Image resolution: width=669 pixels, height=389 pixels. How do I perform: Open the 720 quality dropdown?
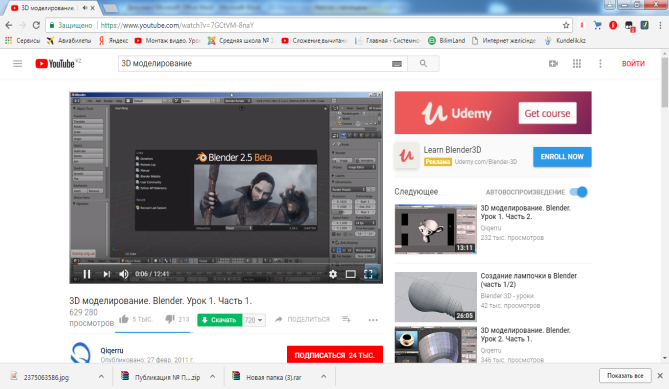[x=254, y=320]
